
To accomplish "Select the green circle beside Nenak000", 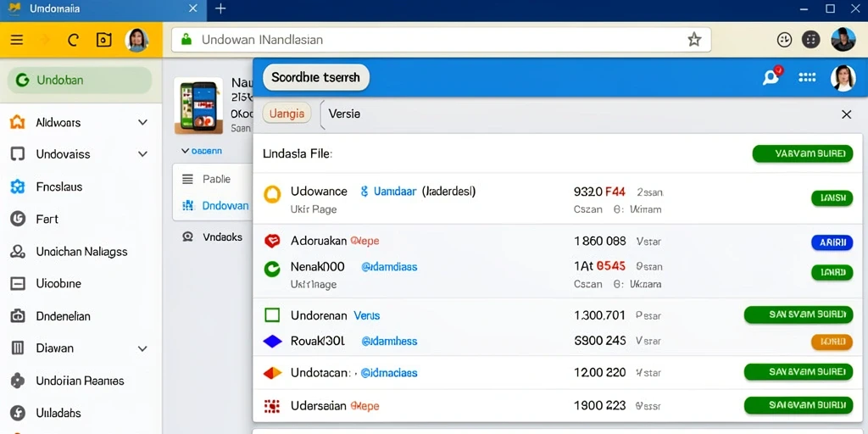I will [x=272, y=269].
